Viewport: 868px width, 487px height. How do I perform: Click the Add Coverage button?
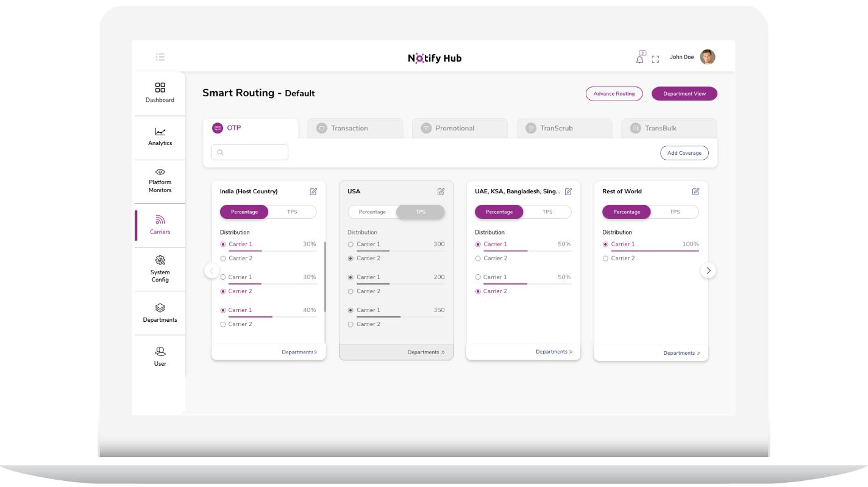(x=684, y=153)
